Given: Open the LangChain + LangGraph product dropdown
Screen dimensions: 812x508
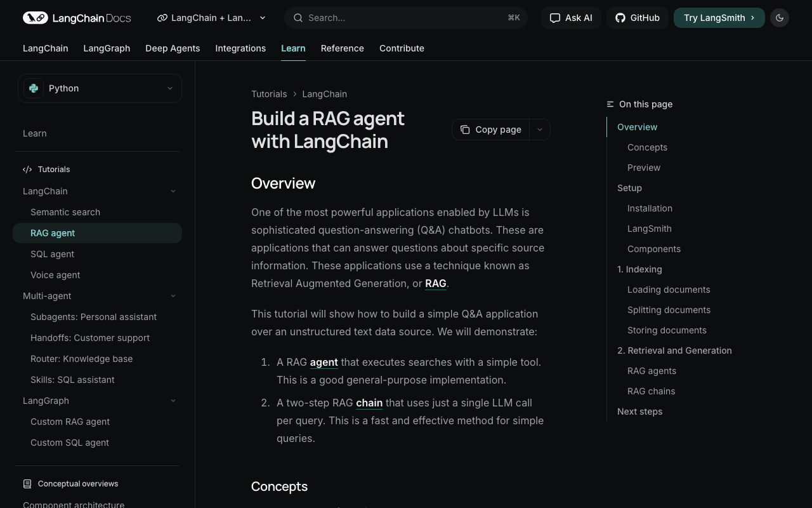Looking at the screenshot, I should (x=212, y=18).
